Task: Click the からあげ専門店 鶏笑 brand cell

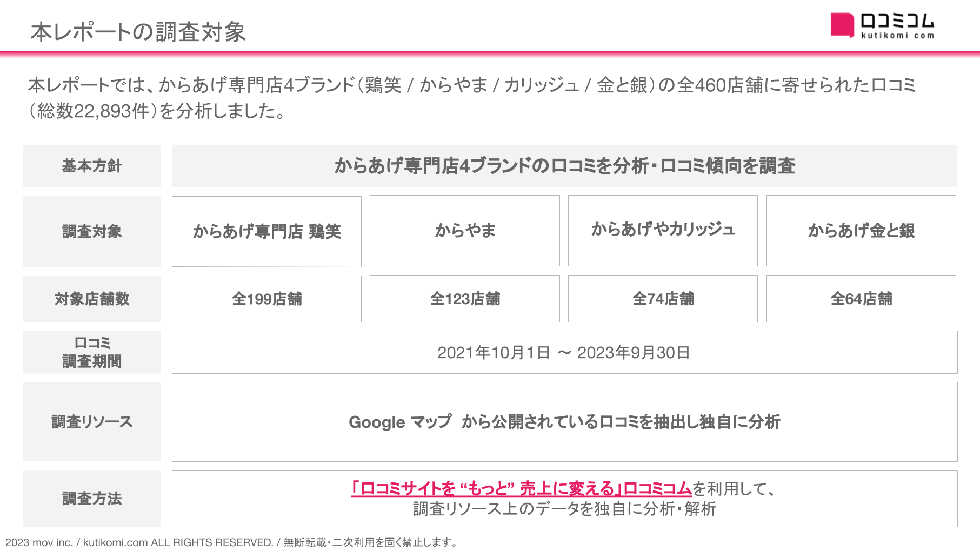Action: [x=266, y=231]
